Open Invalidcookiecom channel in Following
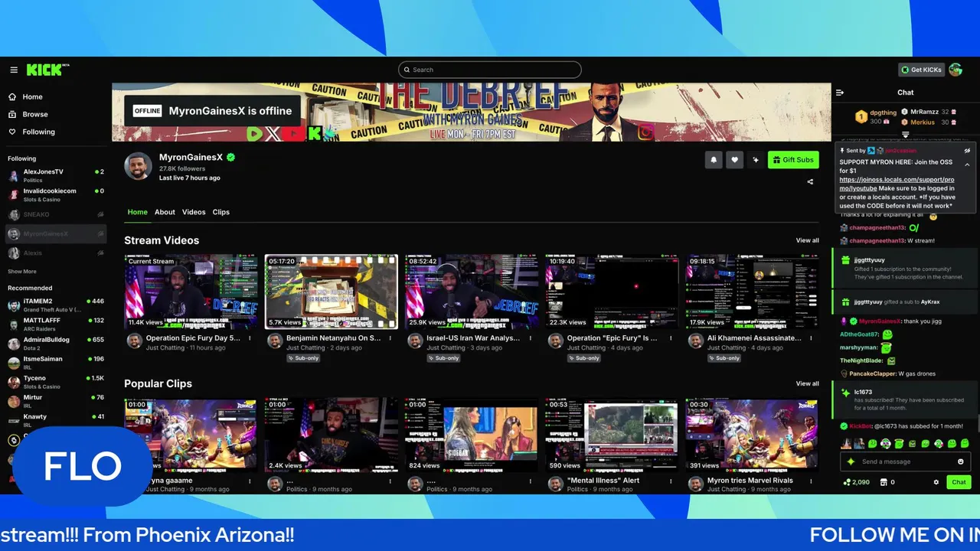The width and height of the screenshot is (980, 551). [x=56, y=194]
